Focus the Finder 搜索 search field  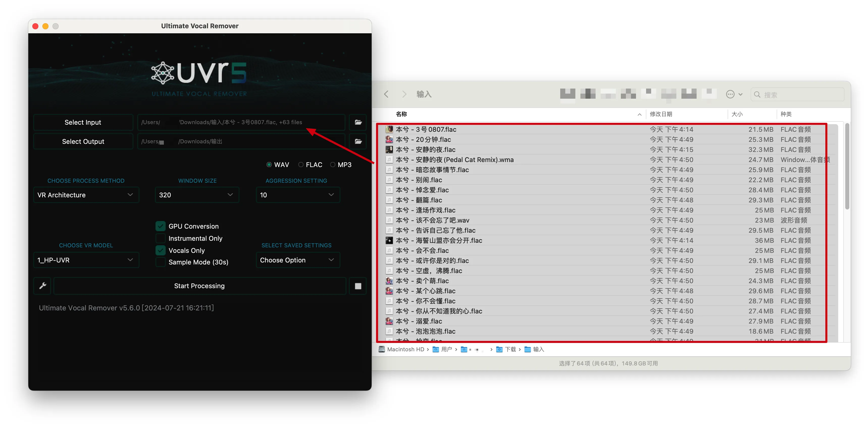click(x=797, y=95)
